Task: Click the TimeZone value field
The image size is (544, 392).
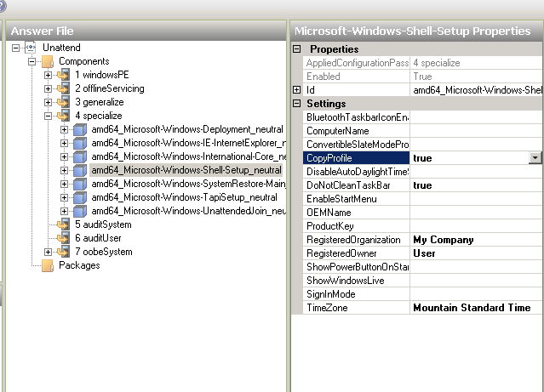Action: coord(476,308)
